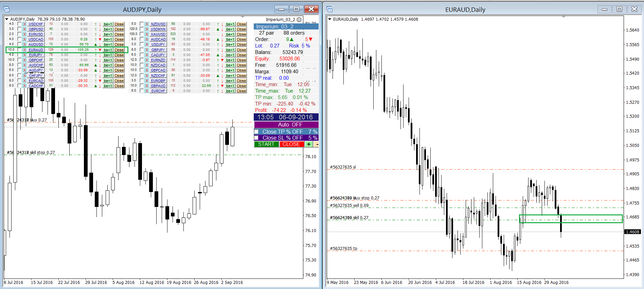Tick the checkbox for USDCHF
This screenshot has width=644, height=289.
(x=19, y=24)
